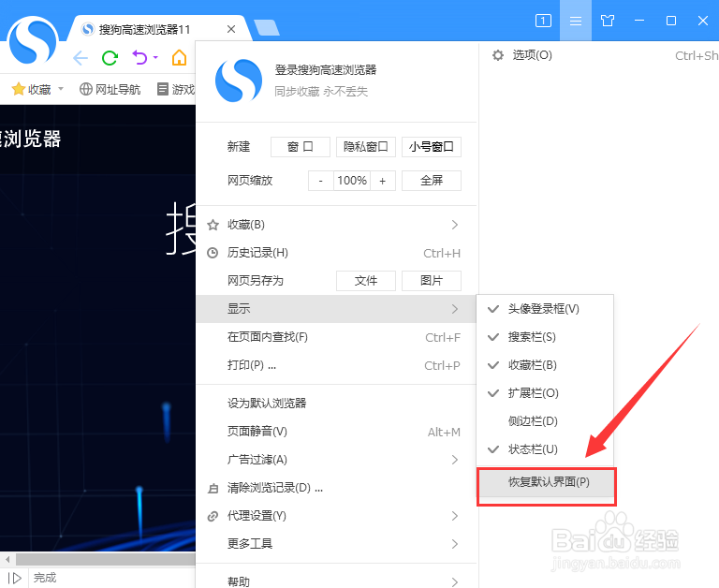Expand the 更多工具 submenu chevron
Screen dimensions: 719x588
coord(454,544)
